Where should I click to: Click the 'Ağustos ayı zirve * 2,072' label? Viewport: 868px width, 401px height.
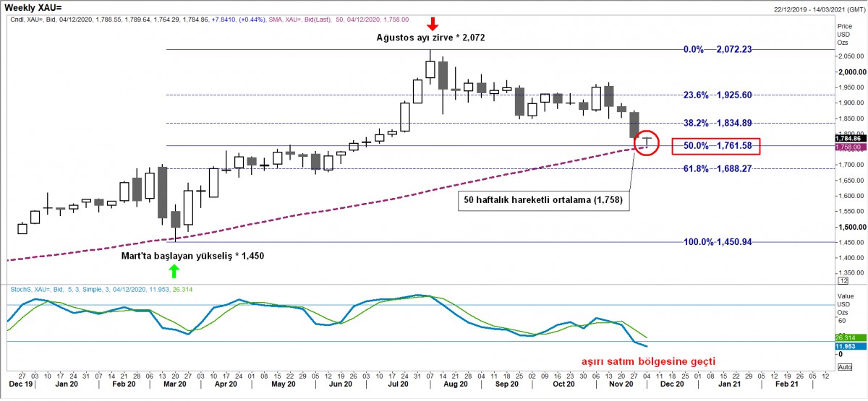tap(432, 36)
